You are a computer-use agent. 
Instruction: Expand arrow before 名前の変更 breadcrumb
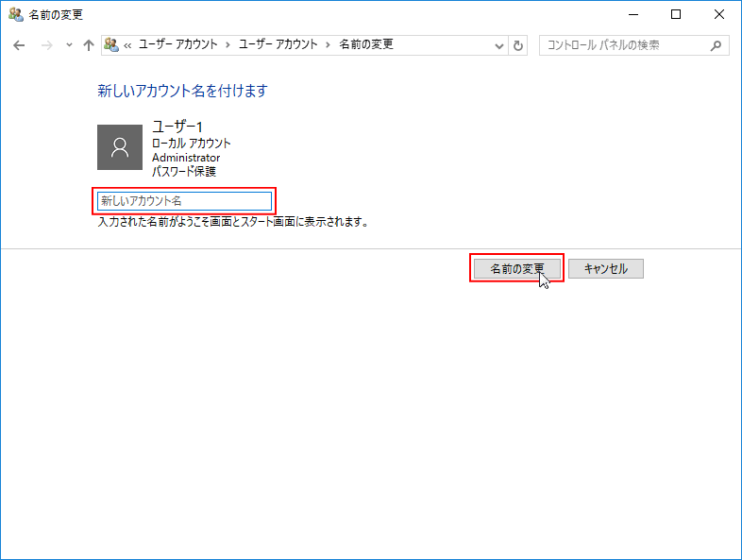pos(328,45)
